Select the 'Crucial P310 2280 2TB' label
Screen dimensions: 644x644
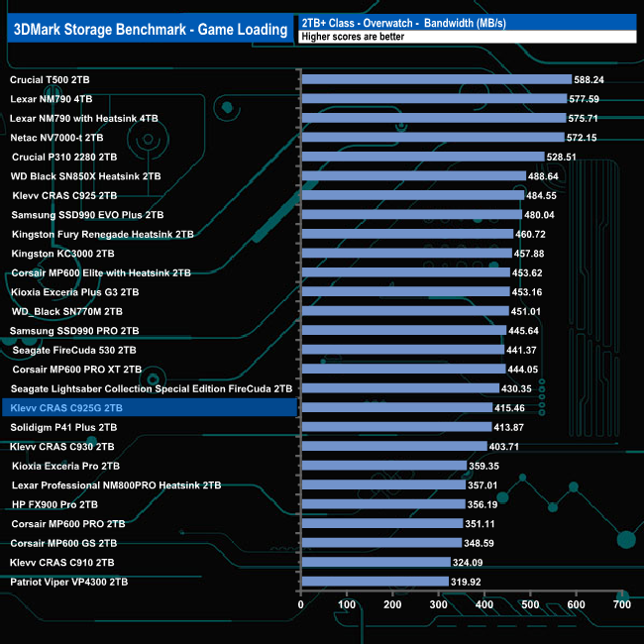[64, 157]
